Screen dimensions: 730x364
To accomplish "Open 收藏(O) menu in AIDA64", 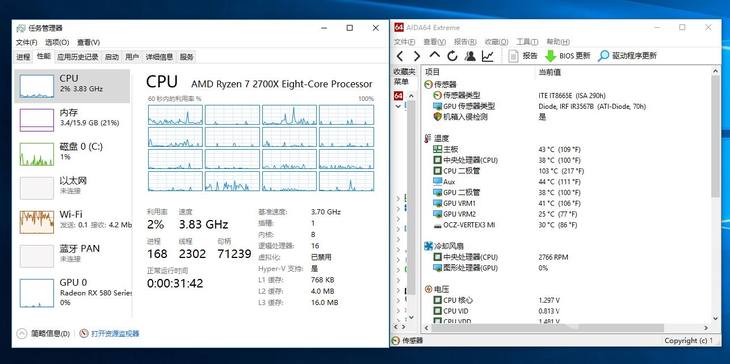I will pos(496,42).
